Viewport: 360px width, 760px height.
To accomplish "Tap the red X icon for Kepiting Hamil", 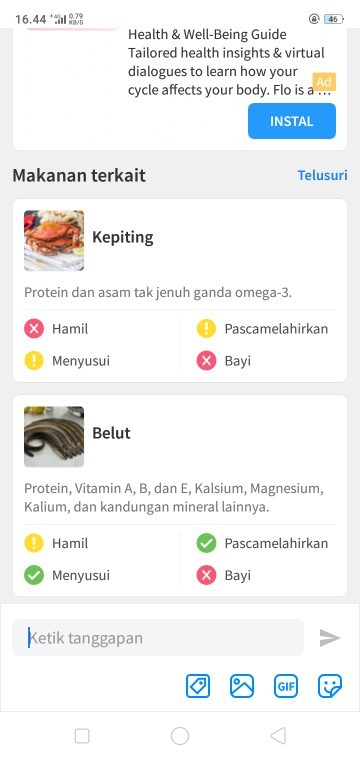I will [x=34, y=329].
